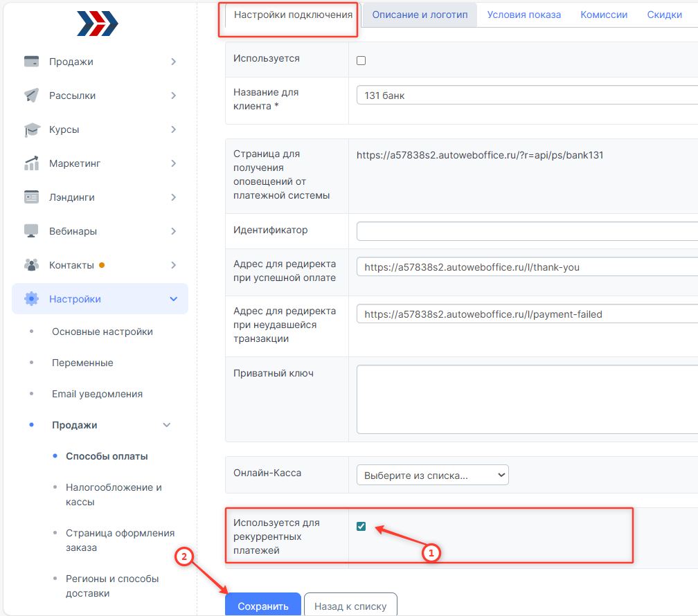Click the bar chart Маркетинг icon
The height and width of the screenshot is (616, 698).
coord(31,163)
